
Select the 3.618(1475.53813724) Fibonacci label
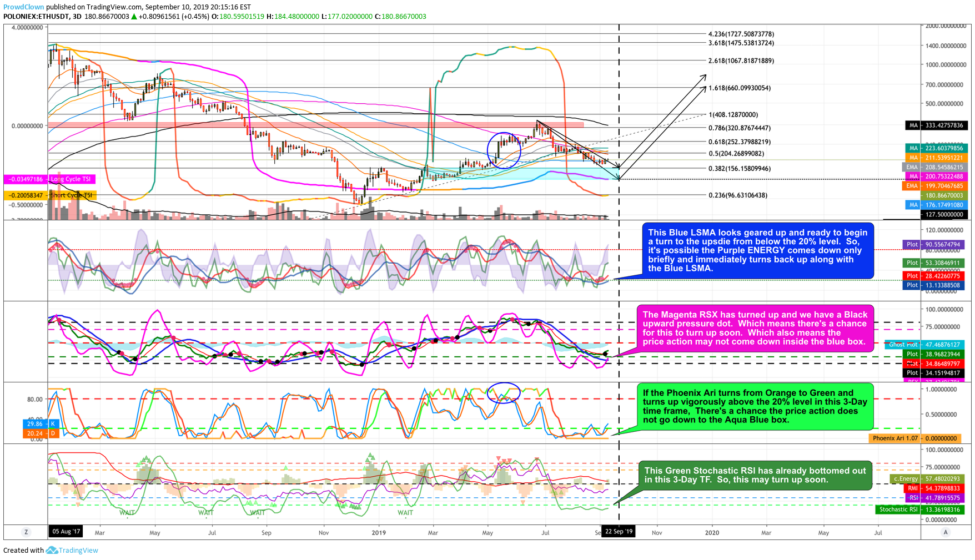click(x=741, y=43)
